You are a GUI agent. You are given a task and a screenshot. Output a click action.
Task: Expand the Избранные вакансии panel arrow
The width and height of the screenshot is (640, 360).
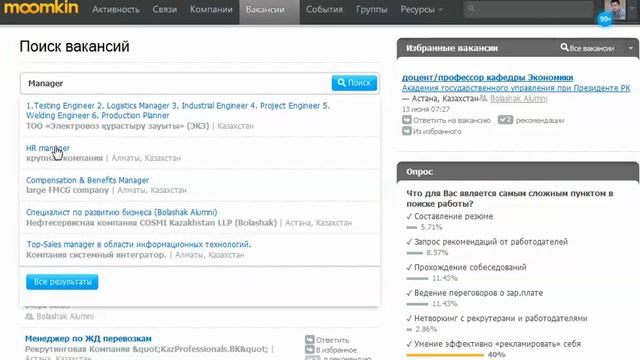pyautogui.click(x=631, y=48)
